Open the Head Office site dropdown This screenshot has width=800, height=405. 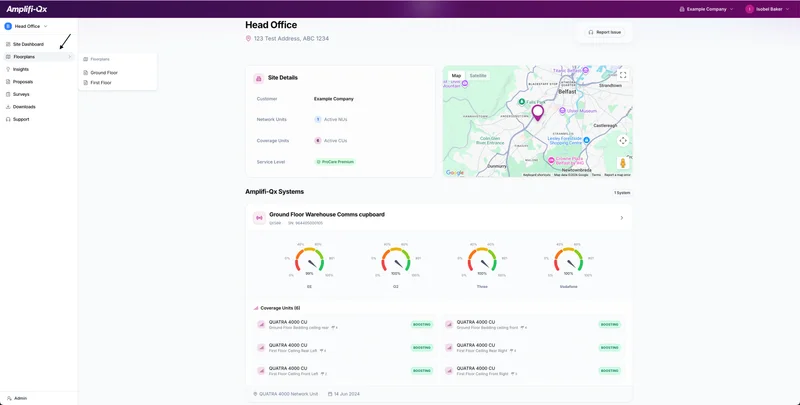[27, 26]
